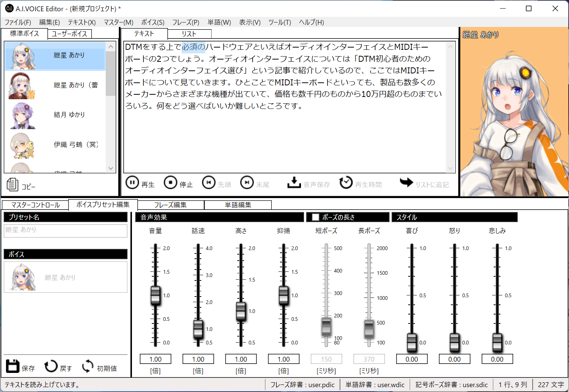The height and width of the screenshot is (392, 569).
Task: Open the ファイル(F) menu
Action: coord(18,22)
